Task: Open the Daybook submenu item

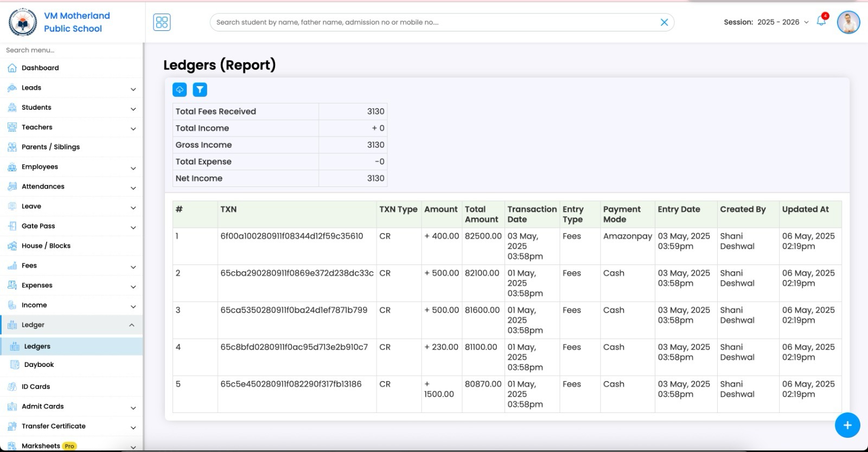Action: pos(71,365)
